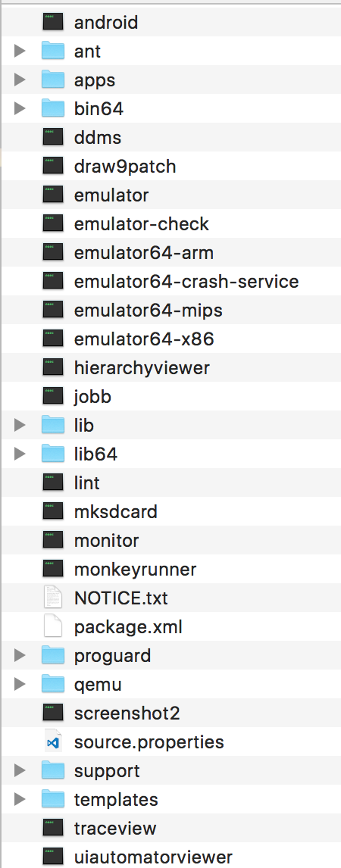Select the file name 'monkeyrunner'
The width and height of the screenshot is (341, 868).
[135, 570]
